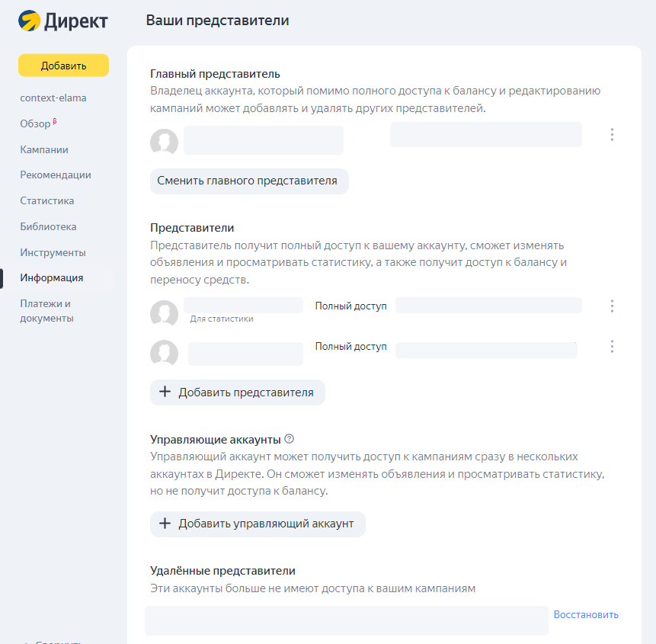Screen dimensions: 656x644
Task: Click the Yandex Direct logo
Action: [63, 21]
